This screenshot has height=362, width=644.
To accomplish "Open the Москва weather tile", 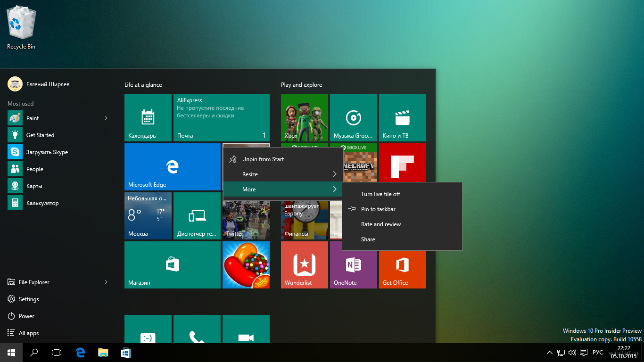I will 148,216.
